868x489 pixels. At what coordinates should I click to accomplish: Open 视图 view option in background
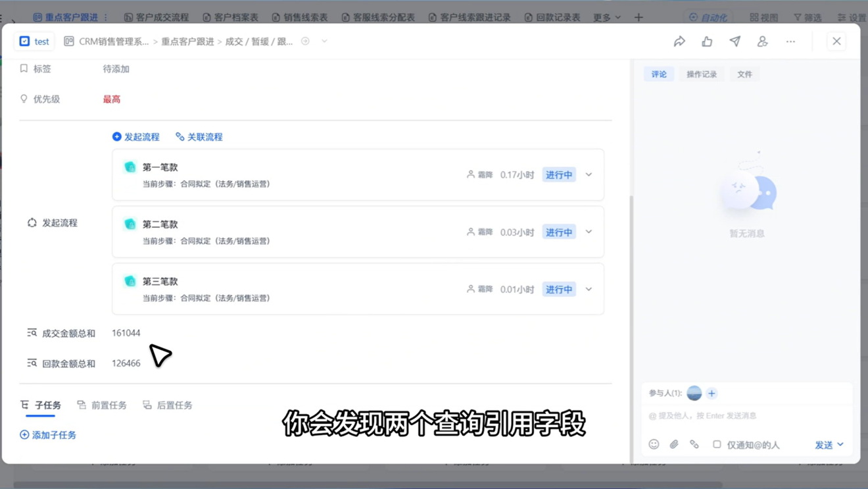(763, 17)
